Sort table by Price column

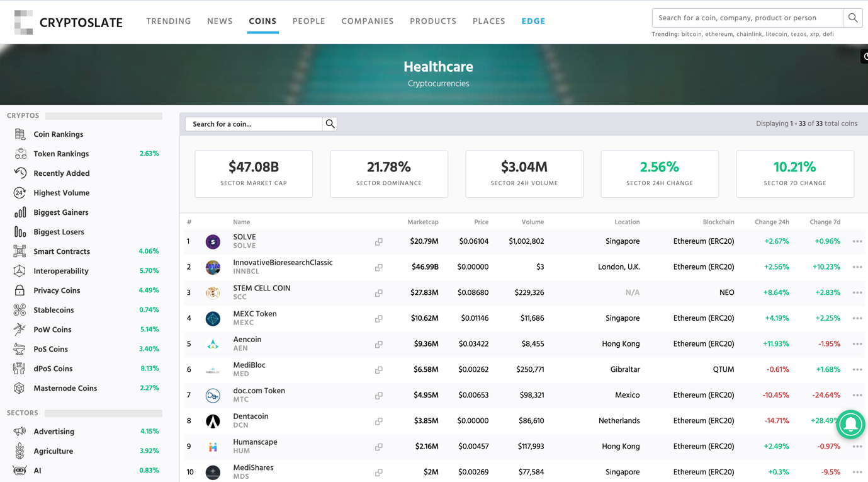pos(481,222)
